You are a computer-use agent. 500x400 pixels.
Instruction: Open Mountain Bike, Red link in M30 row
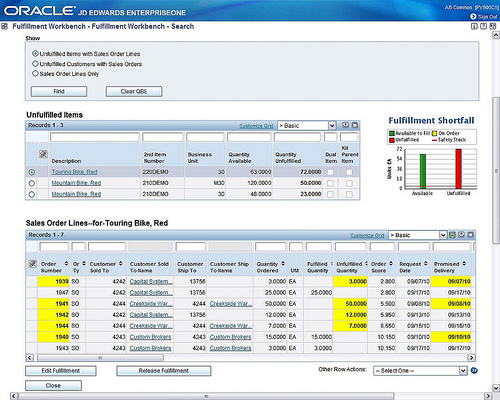coord(76,183)
